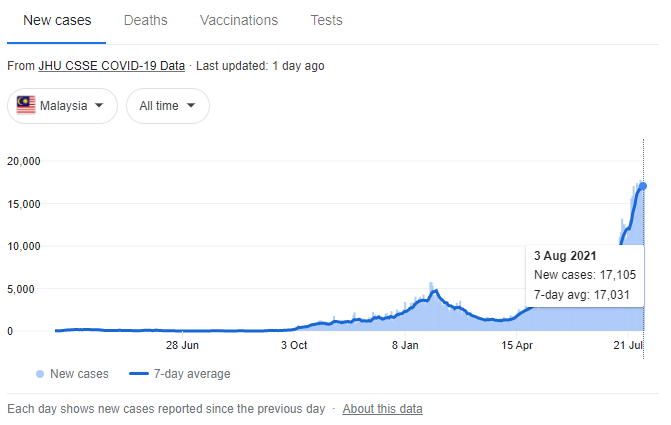
Task: Open JHU CSSE COVID-19 Data link
Action: (112, 66)
